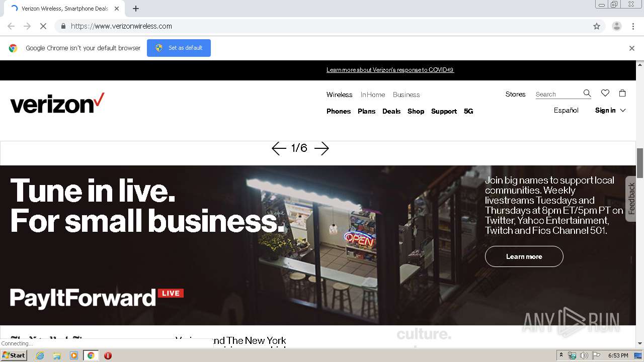Select the In Home tab
This screenshot has height=362, width=644.
[372, 95]
